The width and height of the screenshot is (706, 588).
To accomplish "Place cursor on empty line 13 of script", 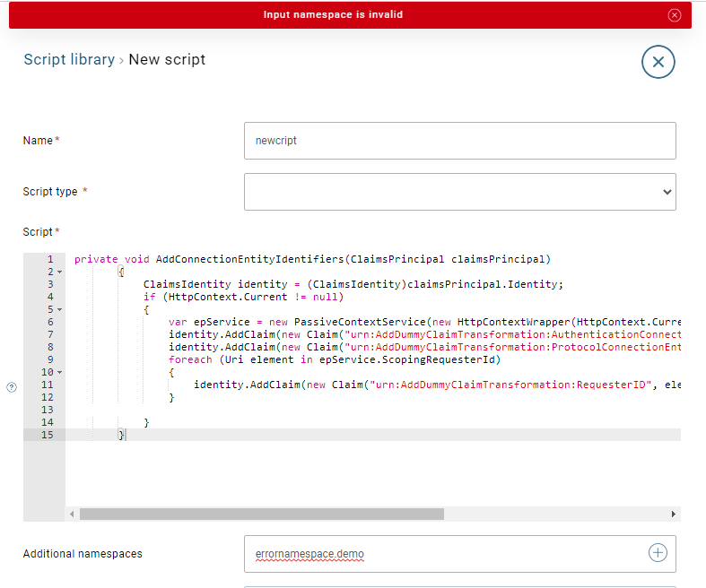I will (359, 410).
